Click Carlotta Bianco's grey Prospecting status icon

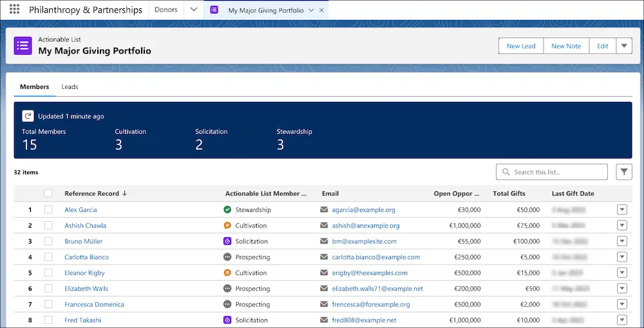click(227, 257)
